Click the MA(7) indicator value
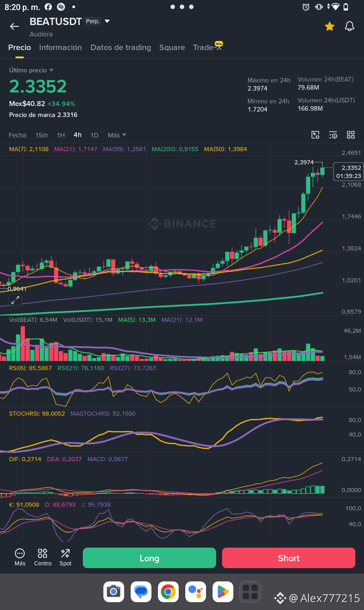 (29, 149)
